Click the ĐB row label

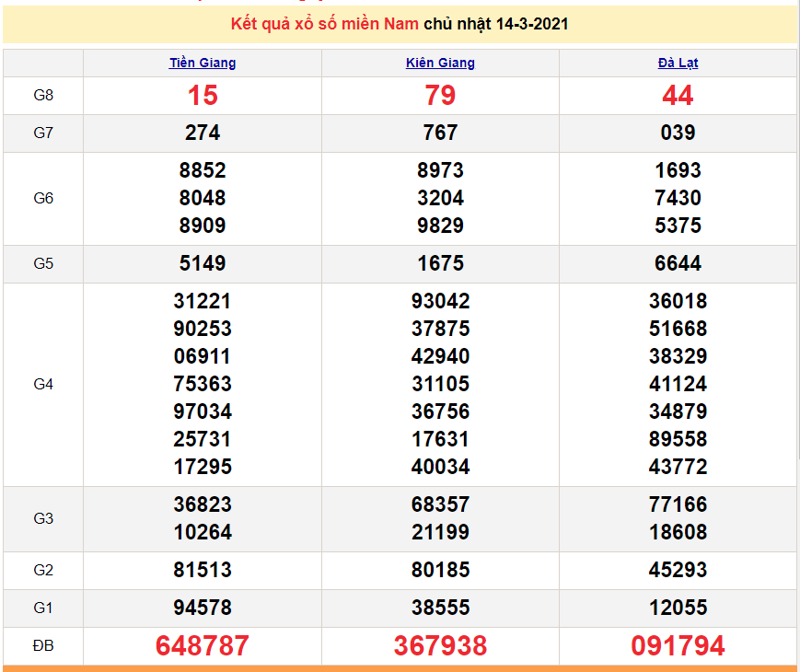pos(43,646)
